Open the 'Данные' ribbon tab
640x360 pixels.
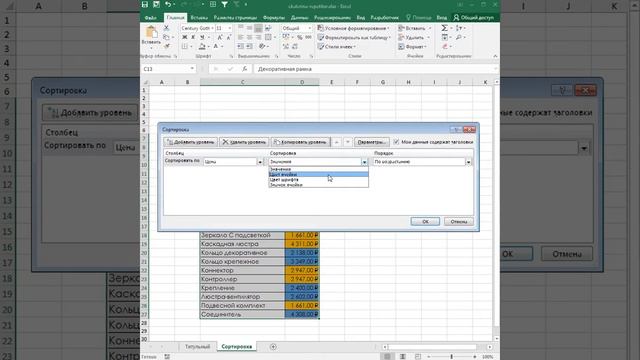[300, 18]
